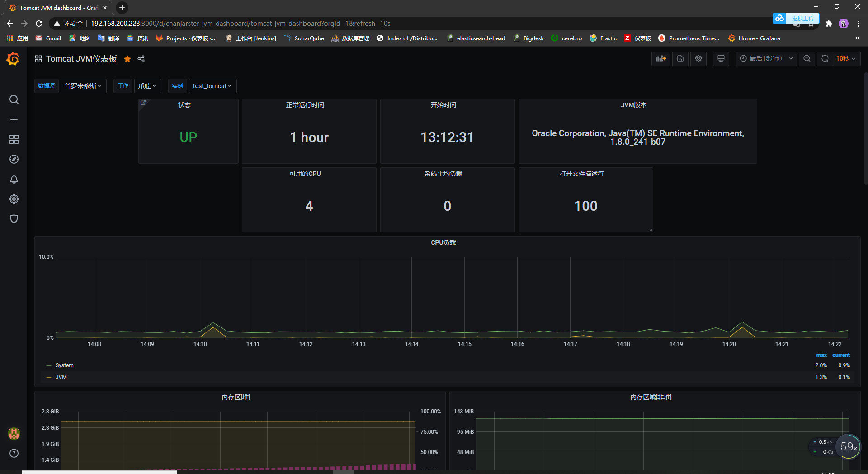This screenshot has width=868, height=474.
Task: Click the 正常运行时间 panel title
Action: [305, 105]
